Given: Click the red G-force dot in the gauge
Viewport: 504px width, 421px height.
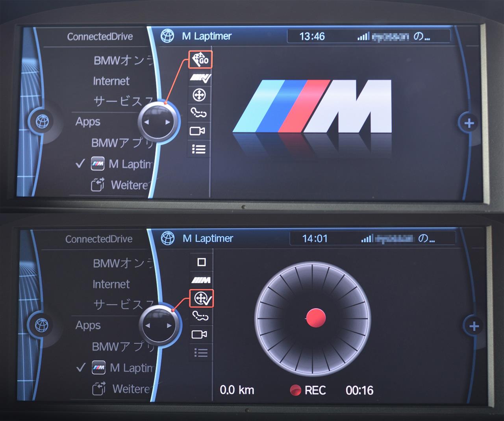Looking at the screenshot, I should point(316,318).
